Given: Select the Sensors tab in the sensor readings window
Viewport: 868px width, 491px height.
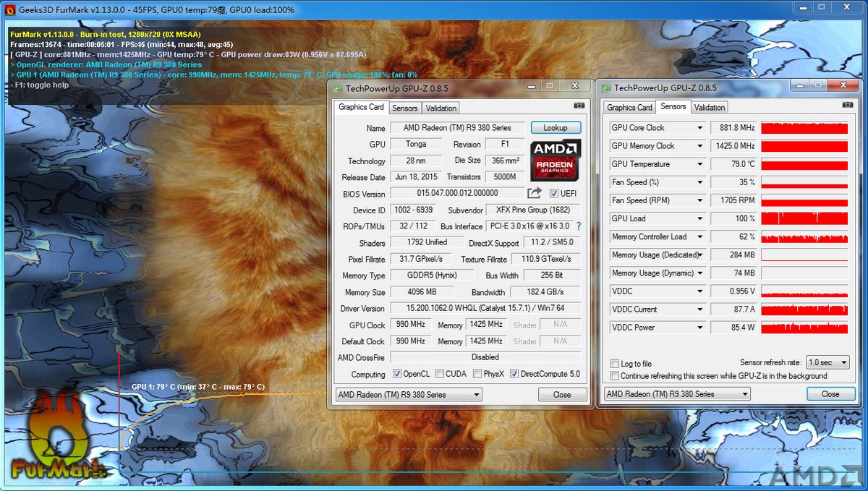Looking at the screenshot, I should [673, 107].
